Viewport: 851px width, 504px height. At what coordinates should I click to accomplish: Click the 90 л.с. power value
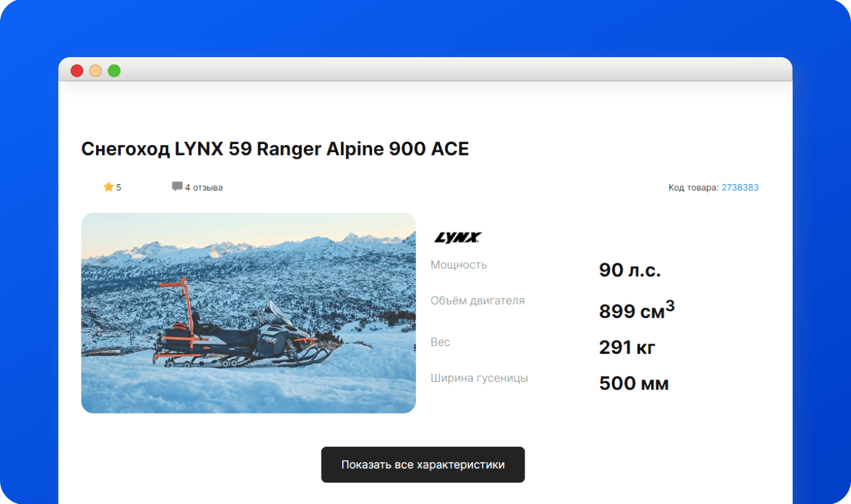pos(629,271)
